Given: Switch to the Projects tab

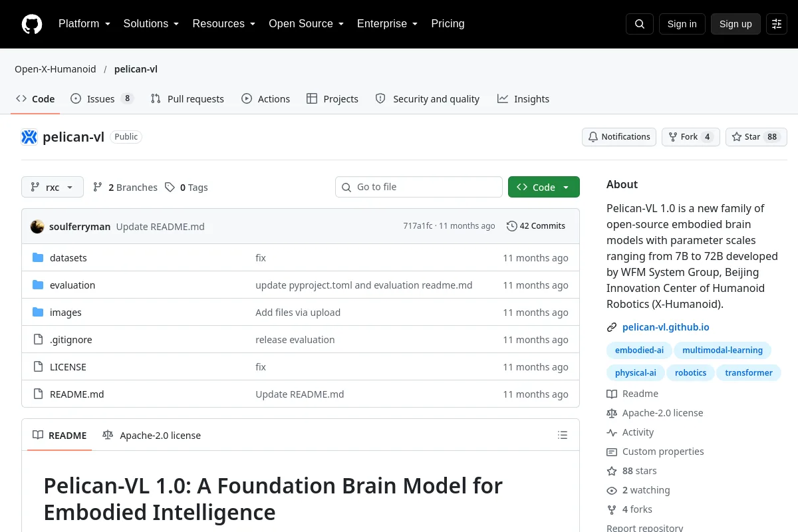Looking at the screenshot, I should pyautogui.click(x=332, y=99).
